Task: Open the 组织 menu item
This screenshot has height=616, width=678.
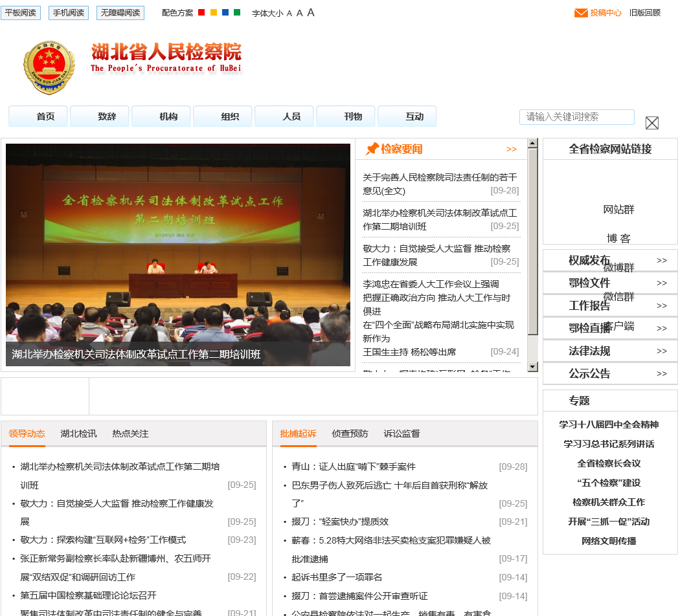Action: 223,116
